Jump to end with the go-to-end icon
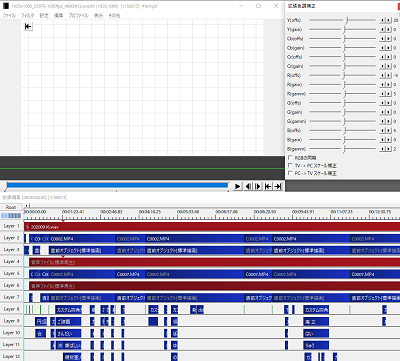The image size is (400, 361). coord(278,186)
